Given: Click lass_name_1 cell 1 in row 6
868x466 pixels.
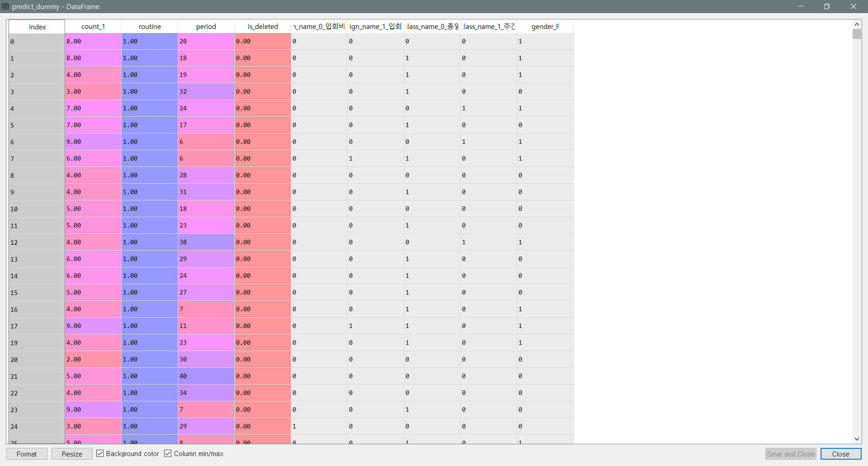Looking at the screenshot, I should click(489, 142).
